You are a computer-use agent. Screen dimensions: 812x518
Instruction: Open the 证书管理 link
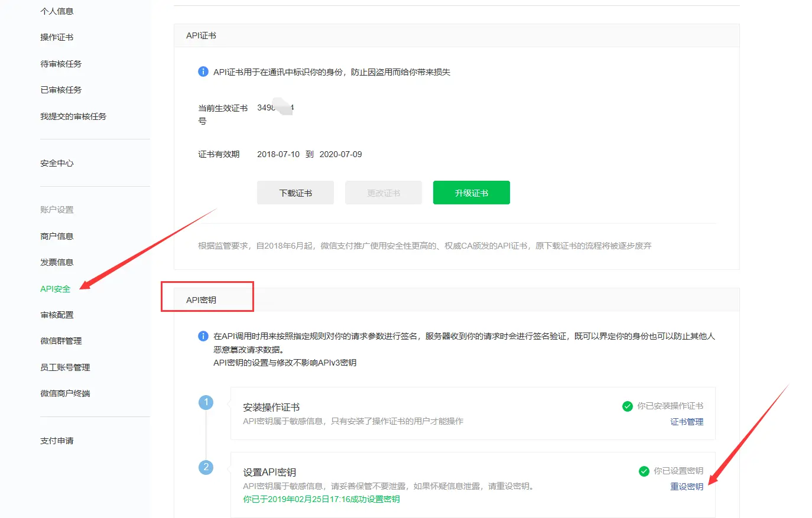point(687,422)
